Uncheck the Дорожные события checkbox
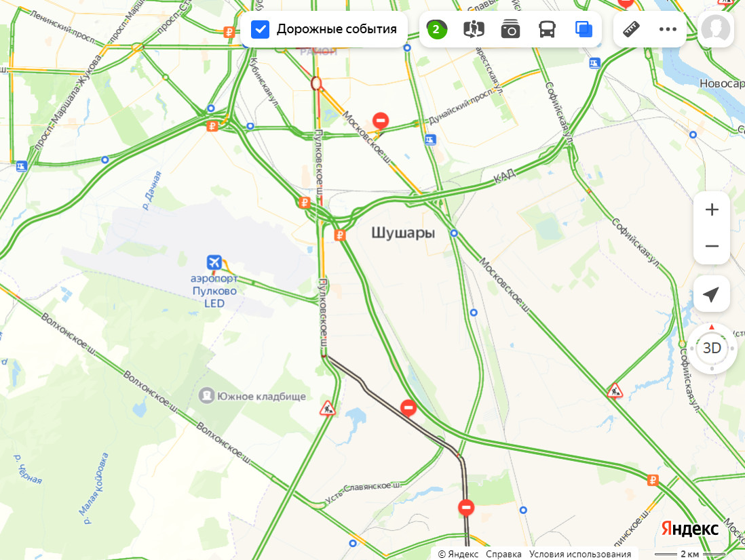This screenshot has width=745, height=560. [260, 29]
